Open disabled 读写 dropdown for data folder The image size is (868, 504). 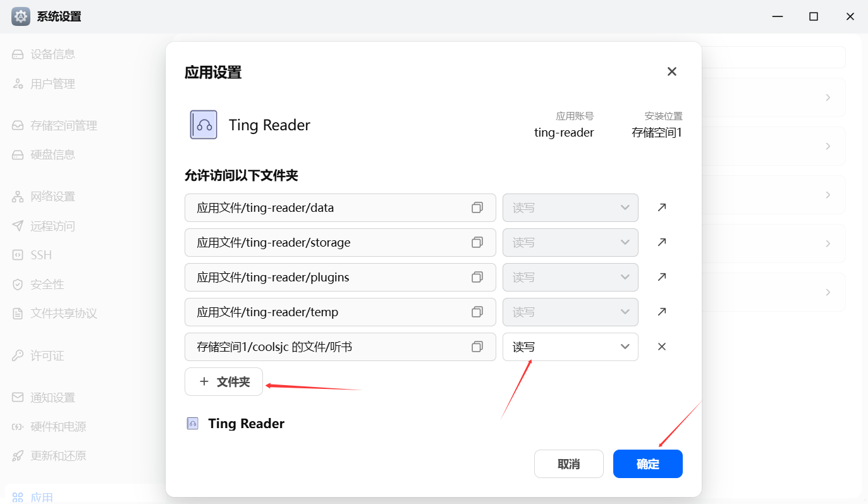(570, 207)
